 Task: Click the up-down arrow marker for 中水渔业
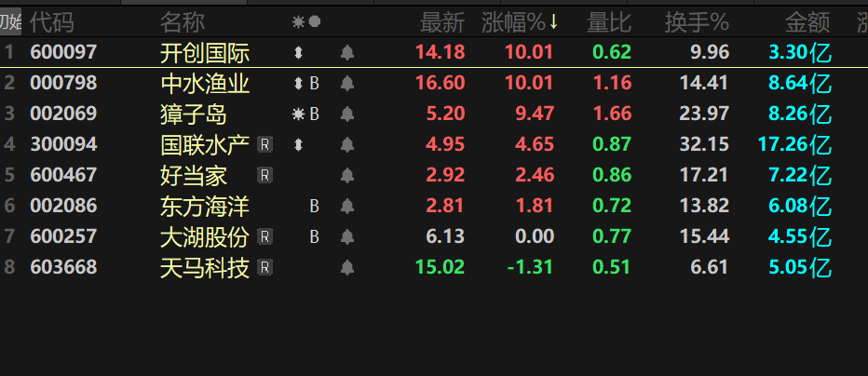(298, 84)
